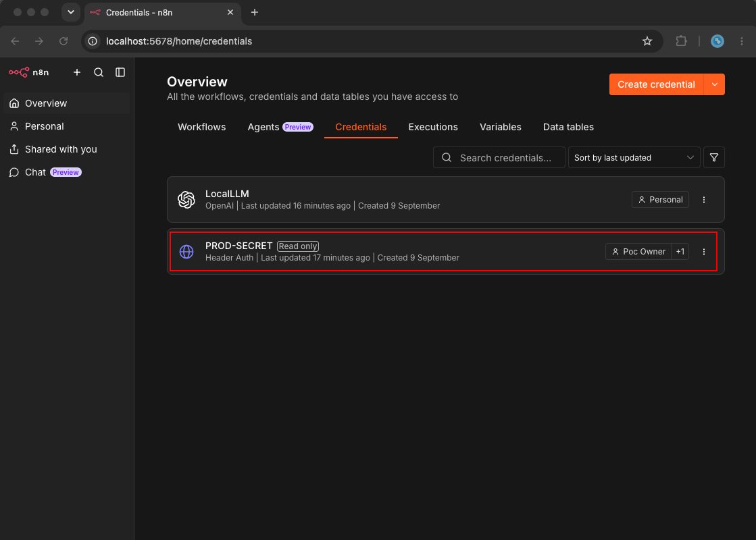This screenshot has height=540, width=756.
Task: Open Chat preview in sidebar
Action: [66, 172]
